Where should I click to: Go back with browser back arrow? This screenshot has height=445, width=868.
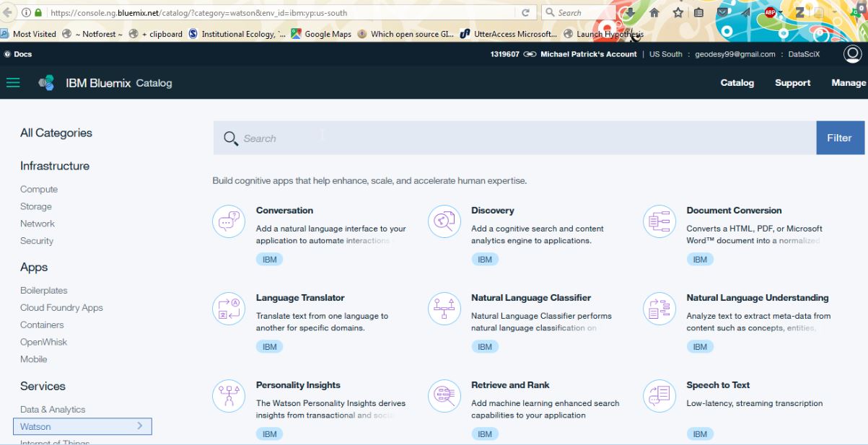(x=9, y=13)
